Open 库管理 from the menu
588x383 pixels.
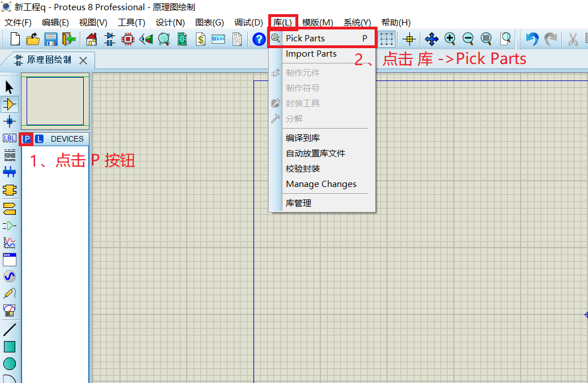[x=323, y=203]
